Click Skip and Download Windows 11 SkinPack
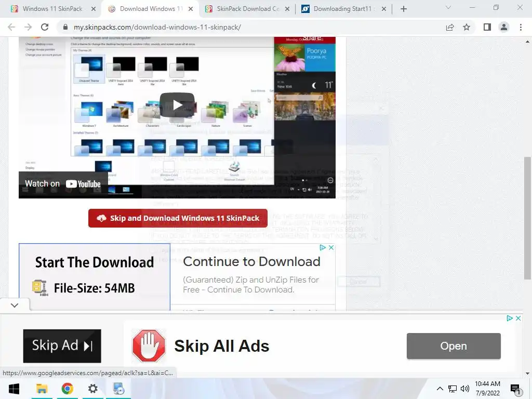The image size is (532, 399). tap(178, 218)
